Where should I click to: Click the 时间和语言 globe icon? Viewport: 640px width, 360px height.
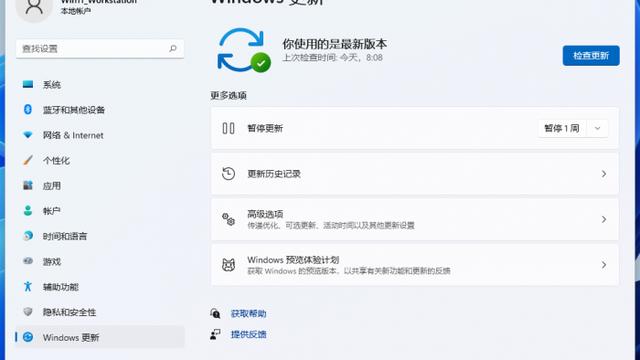coord(28,236)
